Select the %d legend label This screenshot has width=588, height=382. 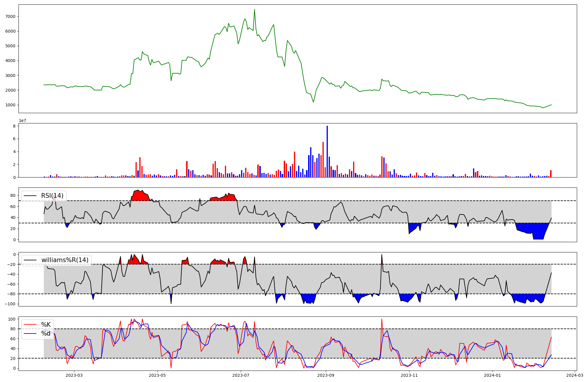click(x=46, y=334)
